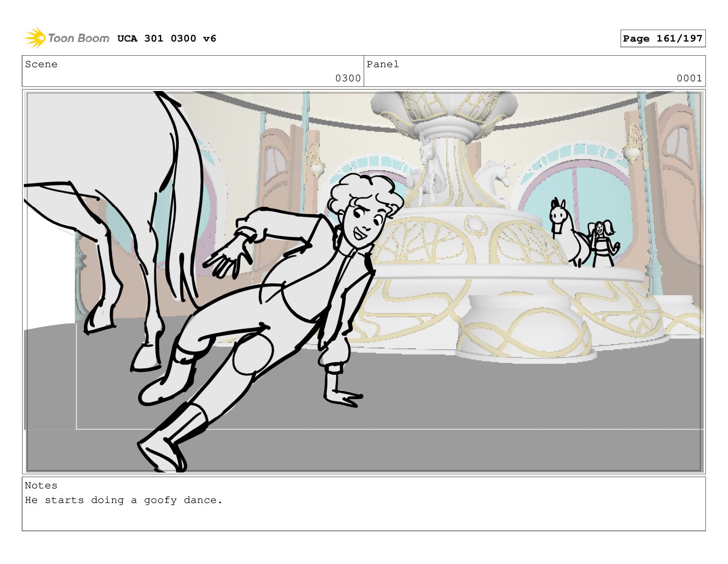Click the 'Scene' label
This screenshot has width=728, height=564.
[x=41, y=64]
